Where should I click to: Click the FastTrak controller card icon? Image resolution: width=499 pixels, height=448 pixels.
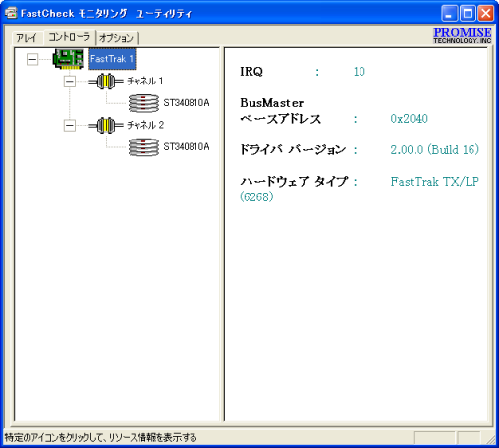click(69, 59)
